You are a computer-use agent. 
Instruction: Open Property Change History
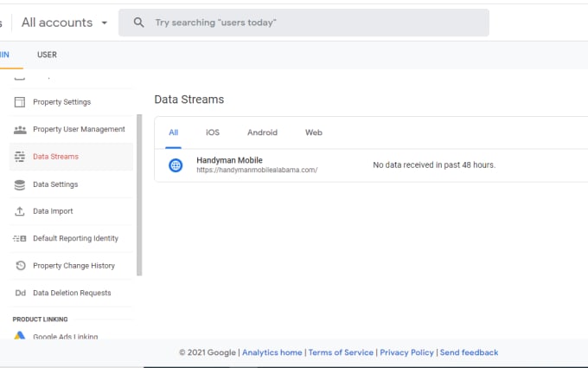(73, 266)
